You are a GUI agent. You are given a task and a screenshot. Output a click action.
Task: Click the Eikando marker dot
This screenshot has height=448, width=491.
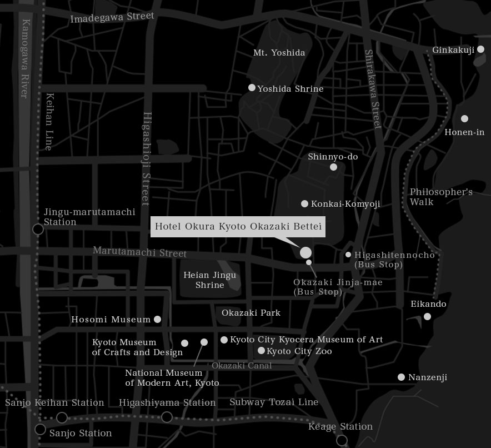[427, 317]
